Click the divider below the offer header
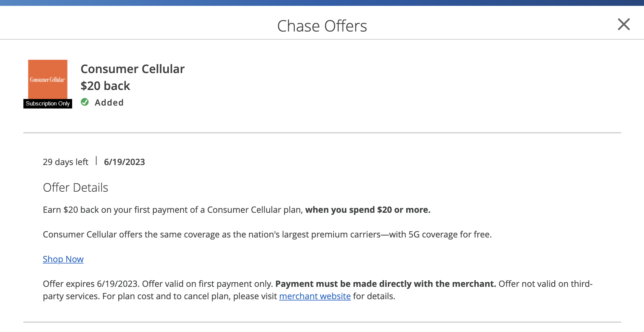Screen dimensions: 644x332 pyautogui.click(x=322, y=133)
